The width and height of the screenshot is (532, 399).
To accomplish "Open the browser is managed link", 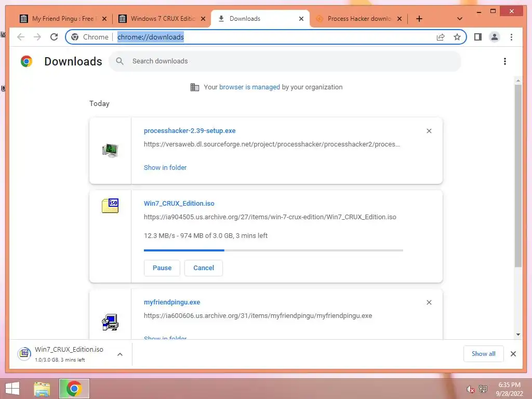I will pos(250,87).
